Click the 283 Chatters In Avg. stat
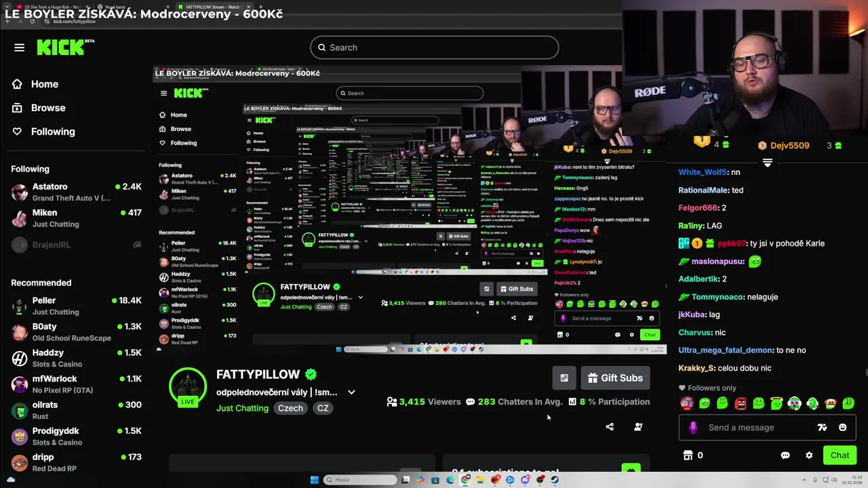Screen dimensions: 868x488 pyautogui.click(x=514, y=402)
